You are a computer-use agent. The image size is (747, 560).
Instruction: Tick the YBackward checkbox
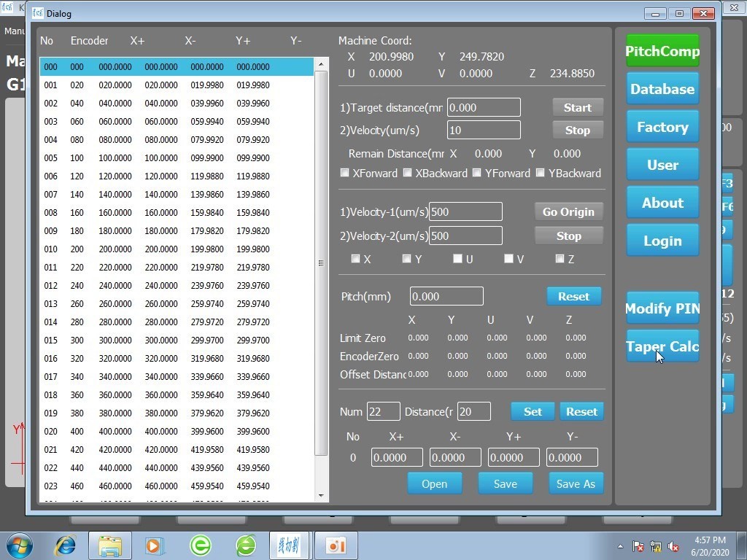click(541, 173)
